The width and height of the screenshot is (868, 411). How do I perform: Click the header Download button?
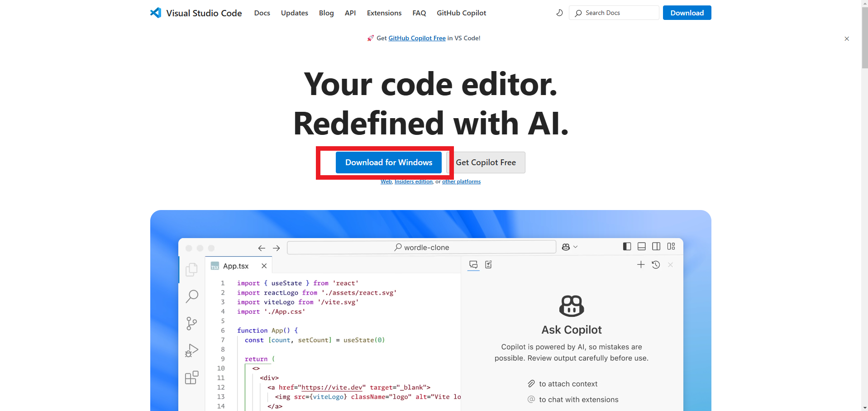[687, 13]
